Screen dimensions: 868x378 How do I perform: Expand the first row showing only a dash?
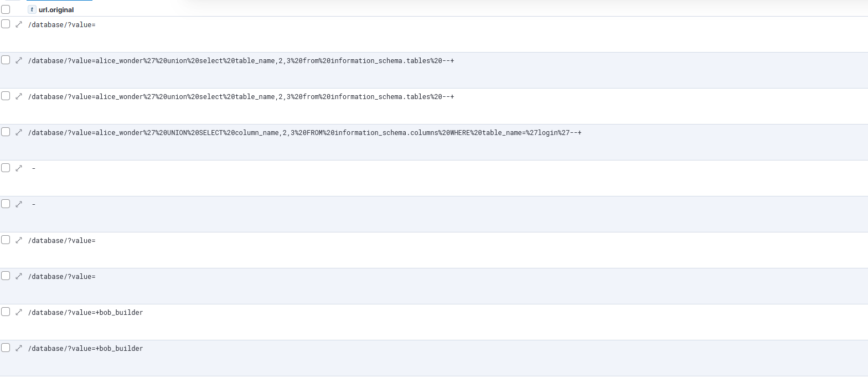[x=19, y=168]
